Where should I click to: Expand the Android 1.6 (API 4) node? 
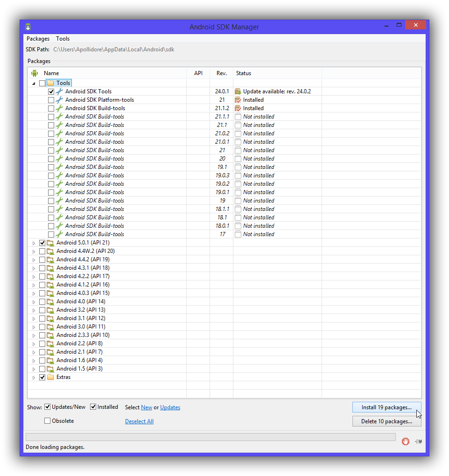pos(34,361)
